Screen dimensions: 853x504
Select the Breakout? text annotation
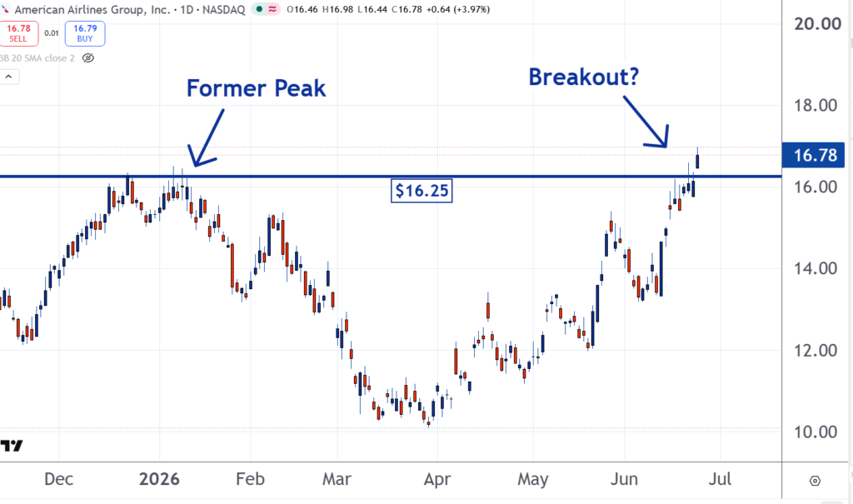pyautogui.click(x=584, y=77)
